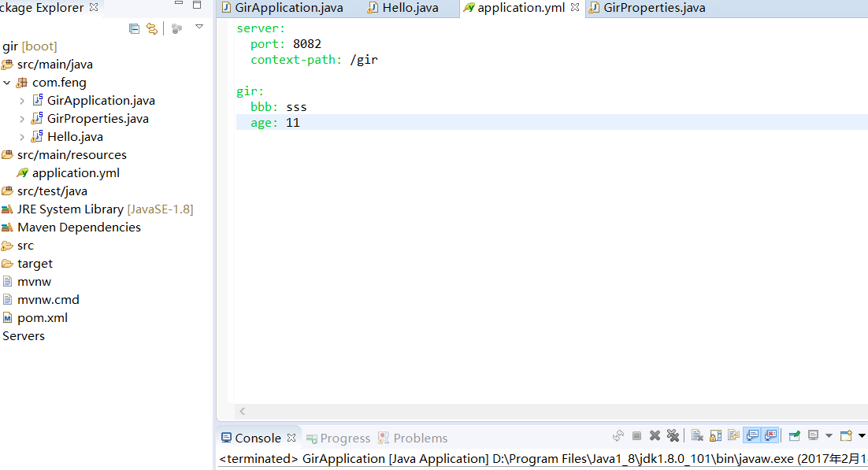Viewport: 868px width, 470px height.
Task: Select the mvnw file
Action: [35, 282]
